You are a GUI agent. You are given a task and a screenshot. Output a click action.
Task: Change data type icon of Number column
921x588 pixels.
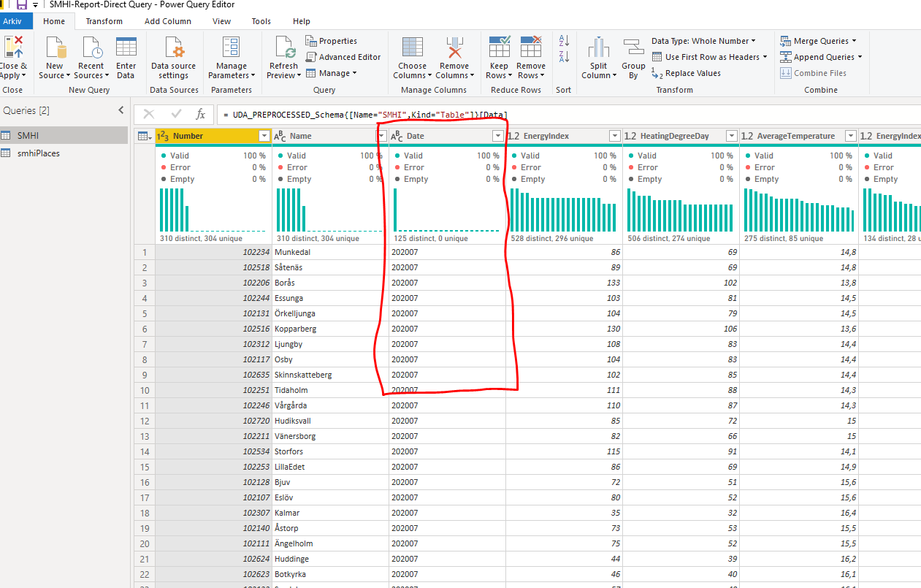pyautogui.click(x=164, y=136)
